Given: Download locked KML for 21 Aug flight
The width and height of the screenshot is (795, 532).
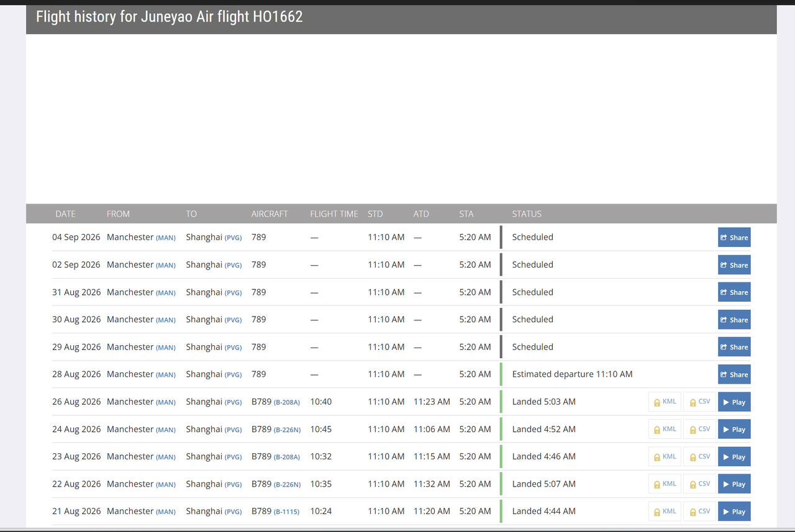Looking at the screenshot, I should [665, 511].
